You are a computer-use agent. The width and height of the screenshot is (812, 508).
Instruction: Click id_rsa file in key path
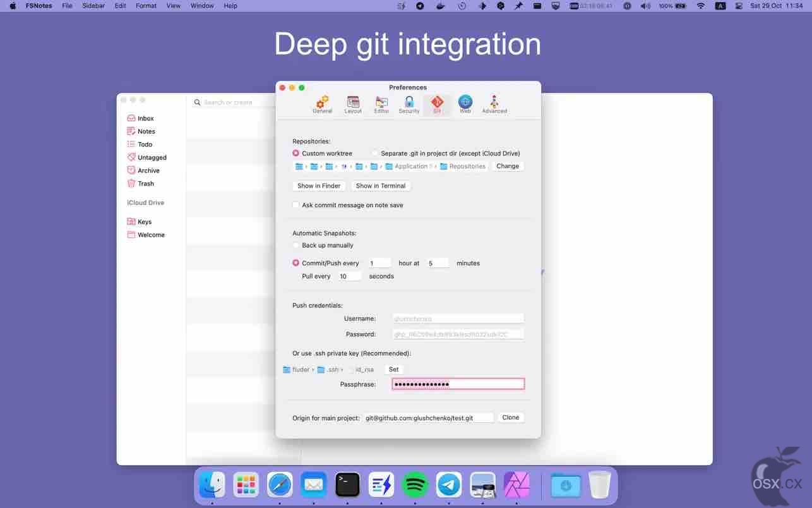pos(361,370)
